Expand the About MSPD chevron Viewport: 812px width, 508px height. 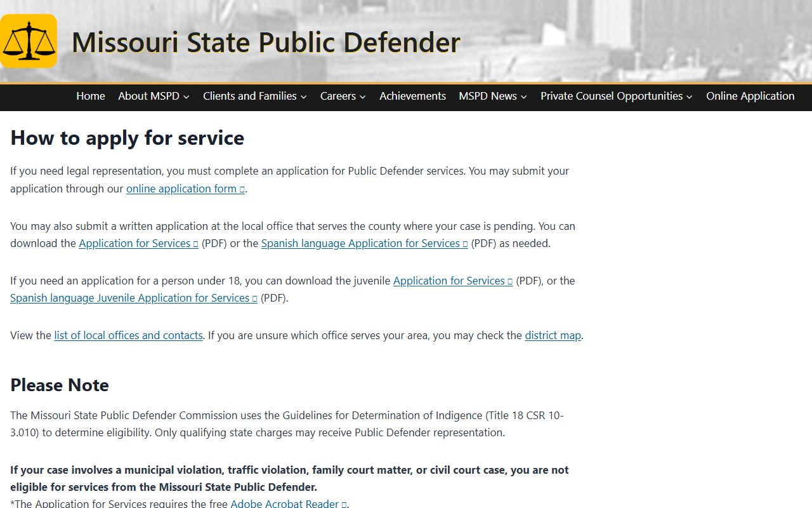click(x=186, y=97)
